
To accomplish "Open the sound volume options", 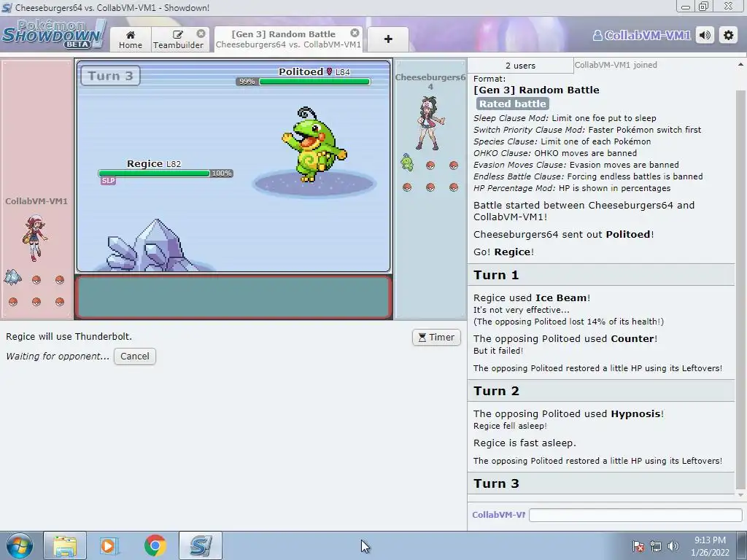I will [705, 35].
